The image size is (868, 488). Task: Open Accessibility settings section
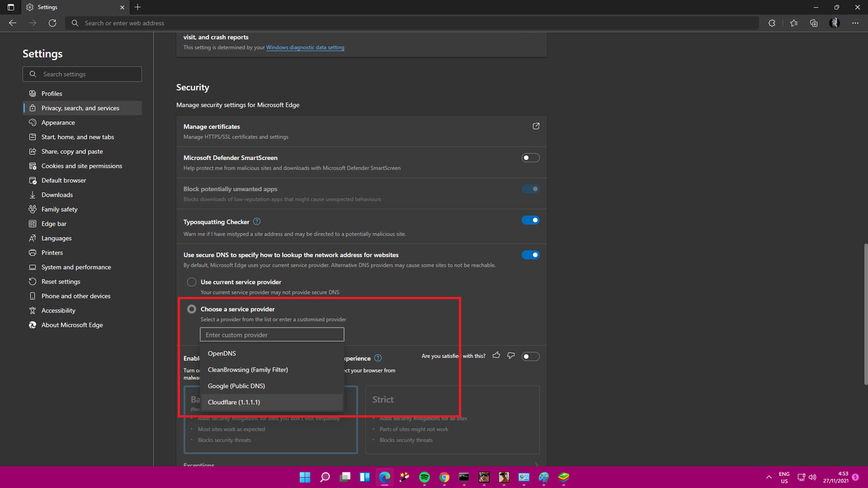(x=82, y=310)
